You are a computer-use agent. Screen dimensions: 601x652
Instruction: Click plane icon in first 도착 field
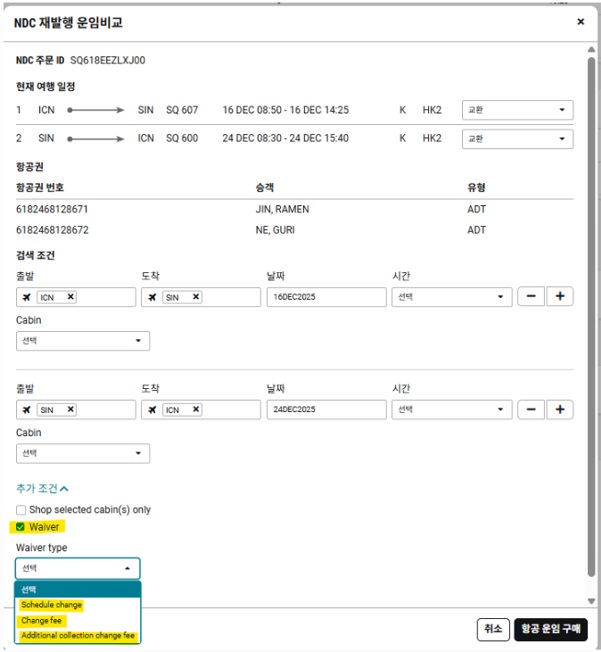pos(152,297)
